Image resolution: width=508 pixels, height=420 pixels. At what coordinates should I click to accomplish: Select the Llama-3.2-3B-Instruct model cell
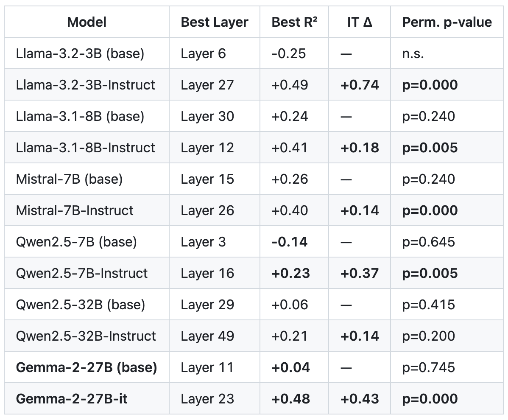click(x=86, y=85)
